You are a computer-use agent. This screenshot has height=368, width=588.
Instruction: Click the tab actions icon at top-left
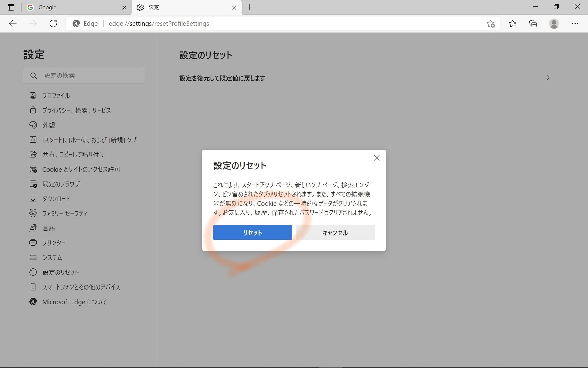click(x=11, y=7)
